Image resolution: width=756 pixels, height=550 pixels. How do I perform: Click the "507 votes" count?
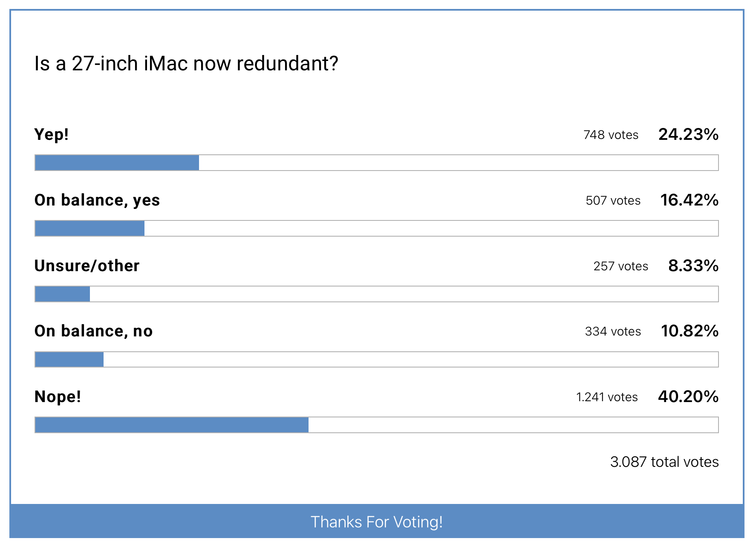tap(613, 201)
